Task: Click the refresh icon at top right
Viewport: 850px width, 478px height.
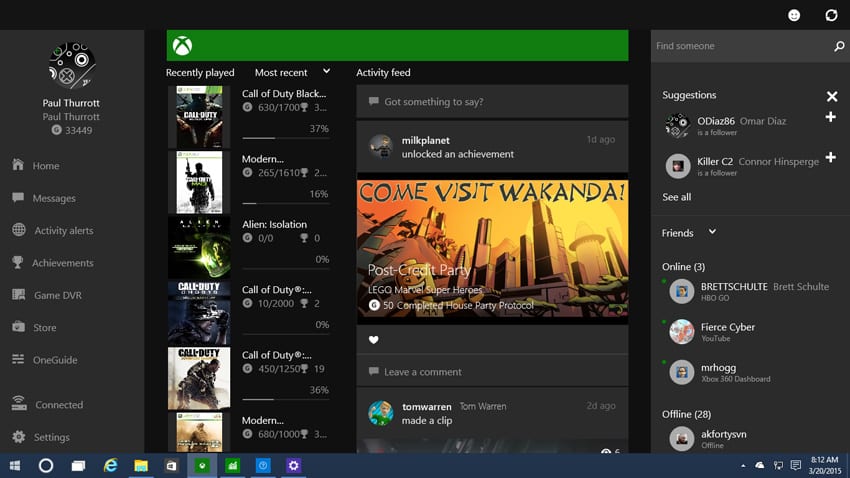Action: click(831, 15)
